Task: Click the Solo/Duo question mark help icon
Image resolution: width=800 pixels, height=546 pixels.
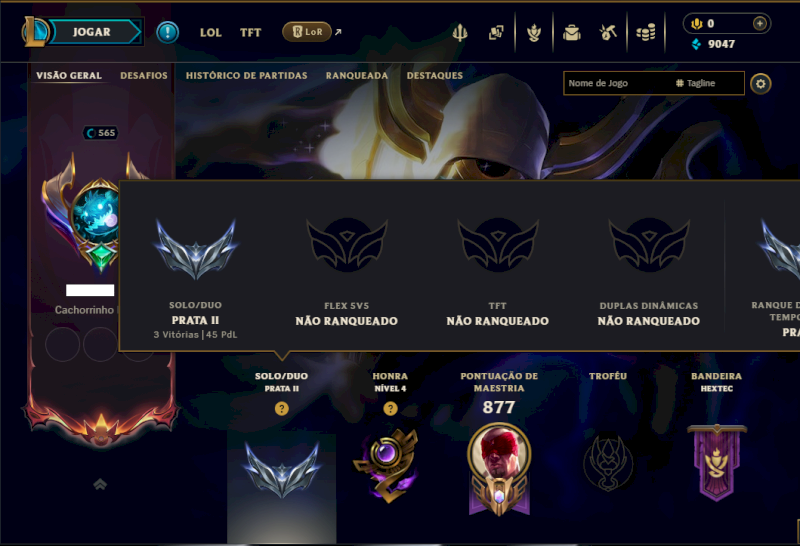Action: tap(282, 408)
